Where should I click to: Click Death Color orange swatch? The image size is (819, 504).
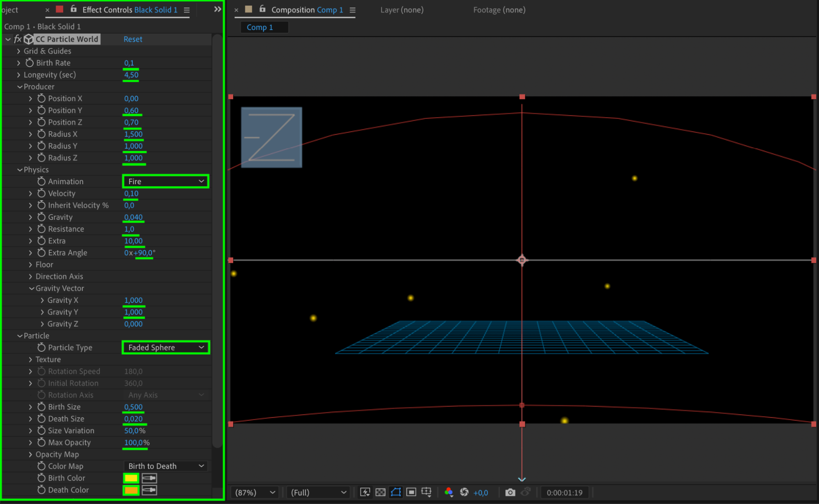[131, 490]
